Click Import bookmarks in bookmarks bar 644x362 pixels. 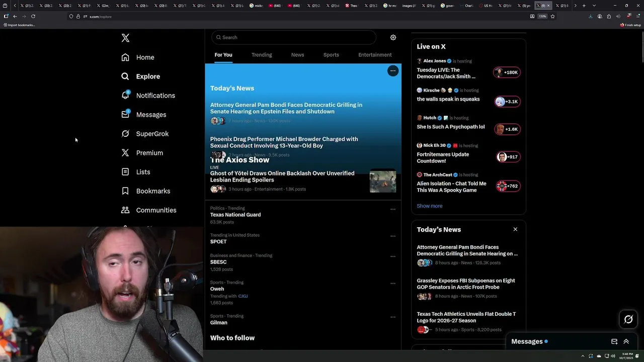click(19, 25)
